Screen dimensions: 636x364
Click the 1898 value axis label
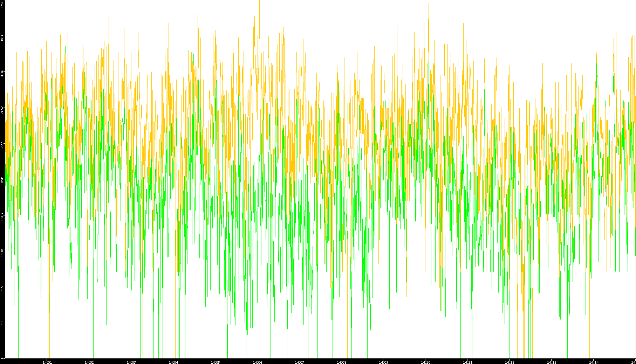2,181
